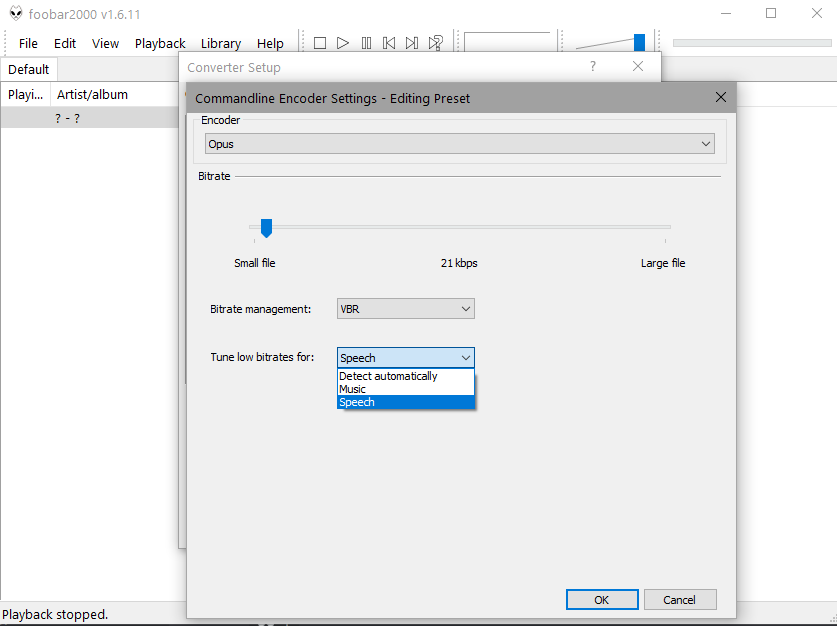Minimize the foobar2000 window
837x626 pixels.
pos(724,13)
